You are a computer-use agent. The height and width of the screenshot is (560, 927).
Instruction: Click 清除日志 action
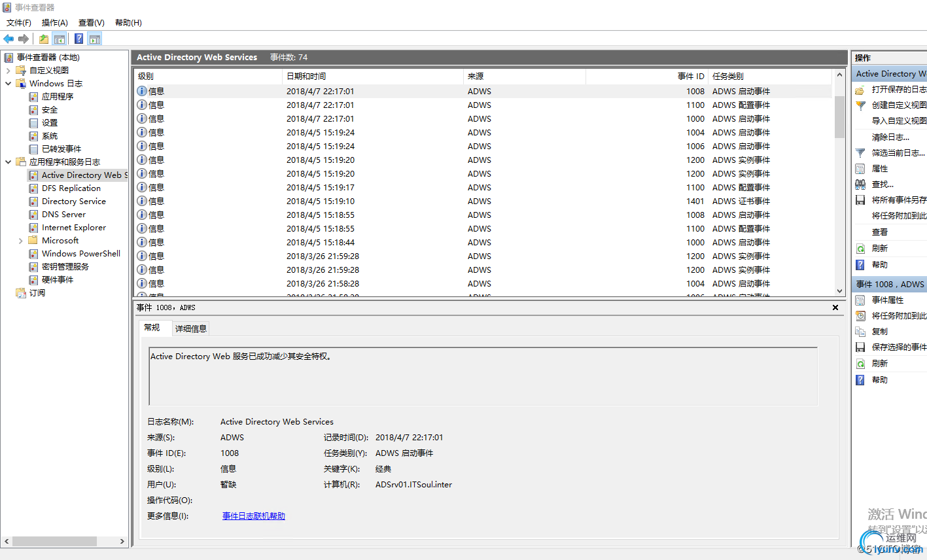pyautogui.click(x=890, y=137)
